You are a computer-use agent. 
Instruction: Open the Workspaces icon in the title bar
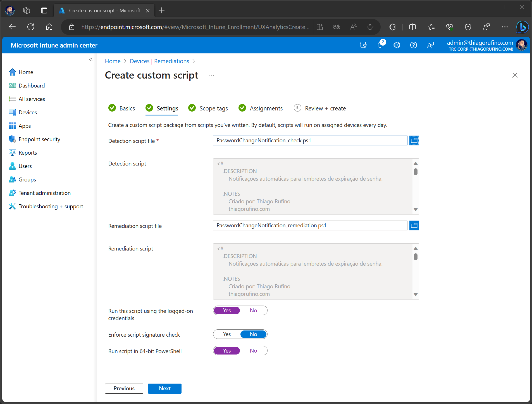(27, 11)
